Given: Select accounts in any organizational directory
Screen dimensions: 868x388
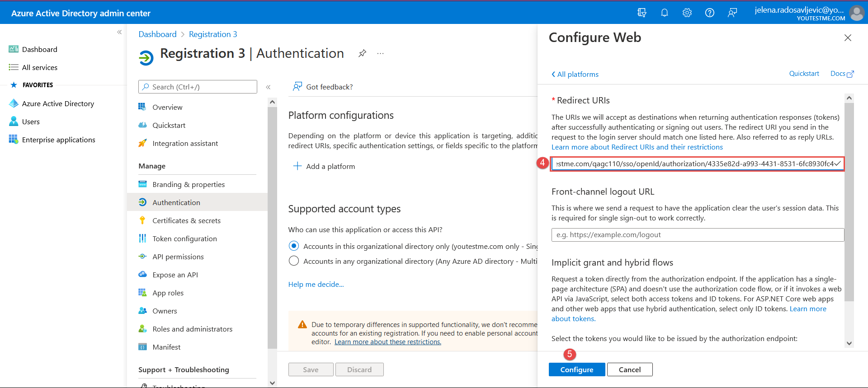Looking at the screenshot, I should tap(294, 261).
